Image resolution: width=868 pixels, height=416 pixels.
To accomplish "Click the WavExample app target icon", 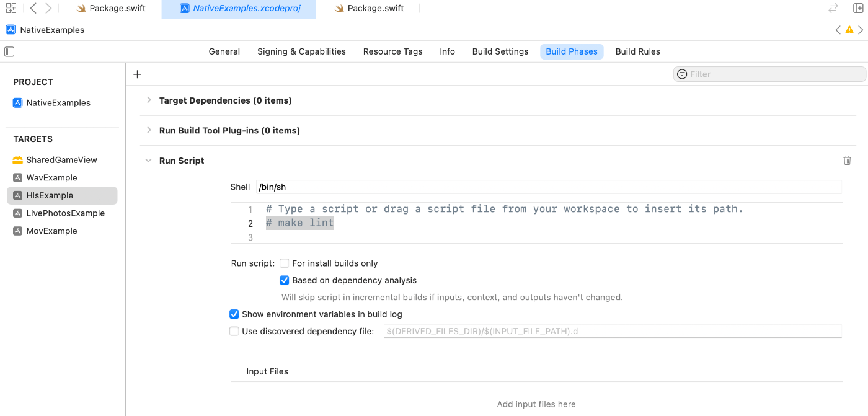I will click(17, 178).
